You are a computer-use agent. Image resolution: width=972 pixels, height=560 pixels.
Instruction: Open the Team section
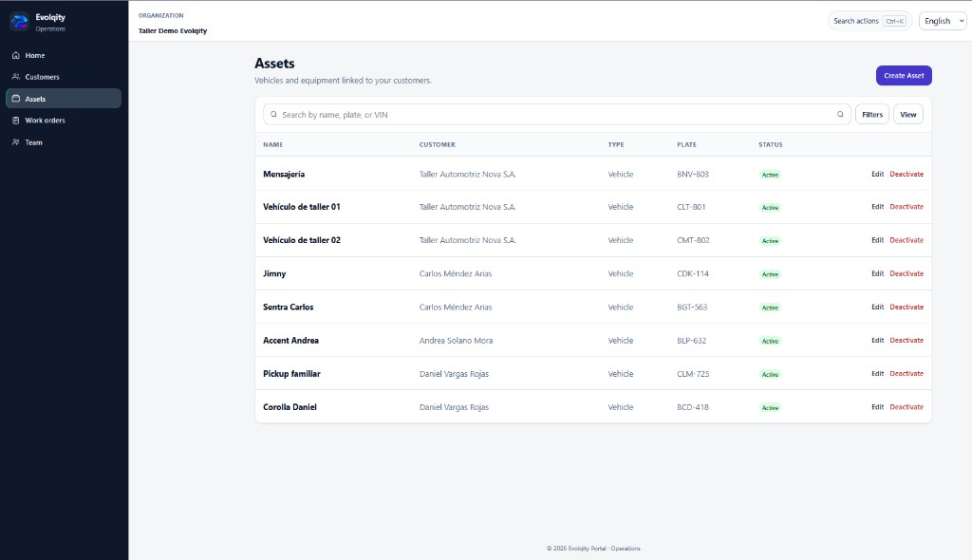coord(64,142)
